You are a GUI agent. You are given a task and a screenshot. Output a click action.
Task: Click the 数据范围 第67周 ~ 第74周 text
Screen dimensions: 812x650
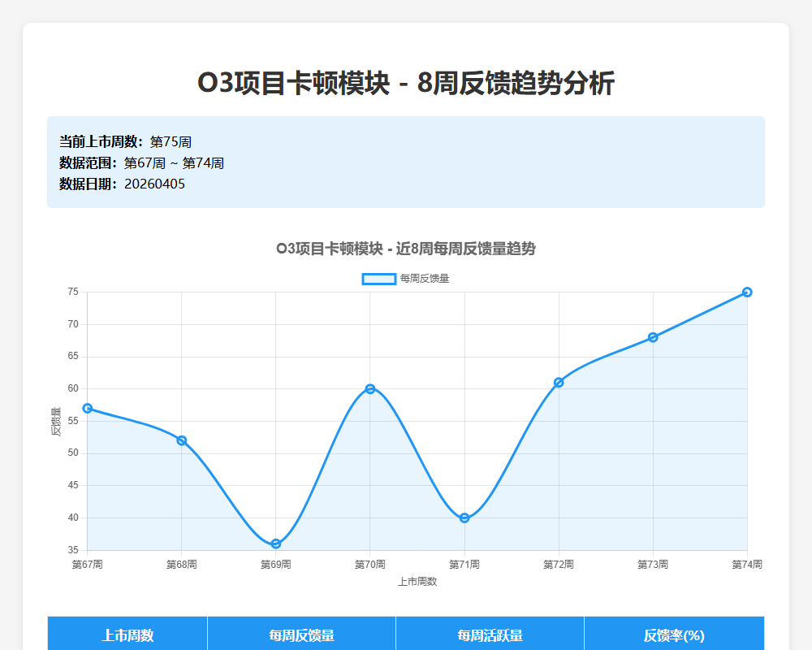(141, 162)
